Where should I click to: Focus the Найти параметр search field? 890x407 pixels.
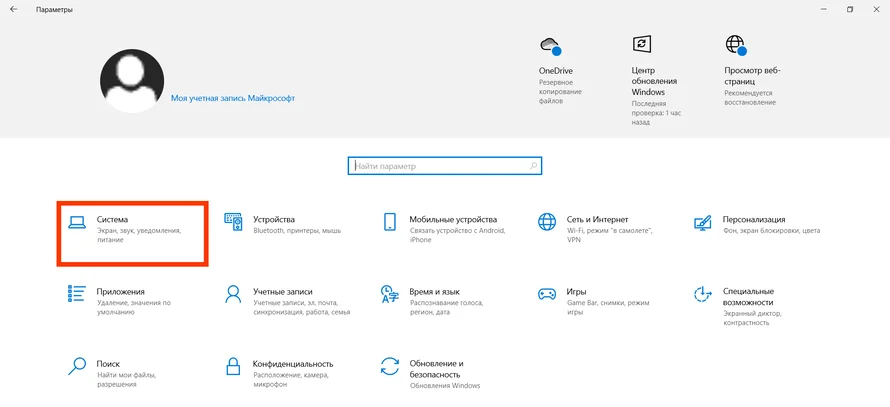coord(444,166)
